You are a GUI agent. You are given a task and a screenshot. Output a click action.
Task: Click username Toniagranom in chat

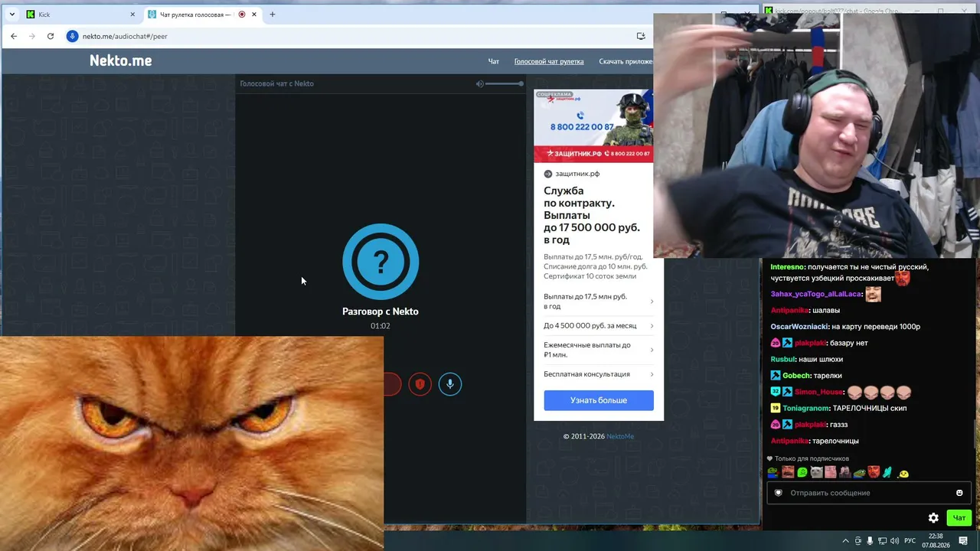pyautogui.click(x=805, y=409)
